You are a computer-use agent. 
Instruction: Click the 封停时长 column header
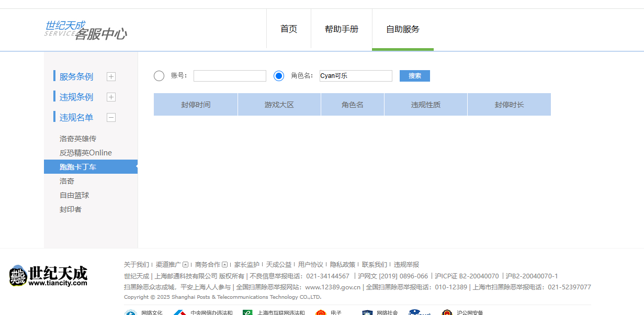pyautogui.click(x=509, y=105)
